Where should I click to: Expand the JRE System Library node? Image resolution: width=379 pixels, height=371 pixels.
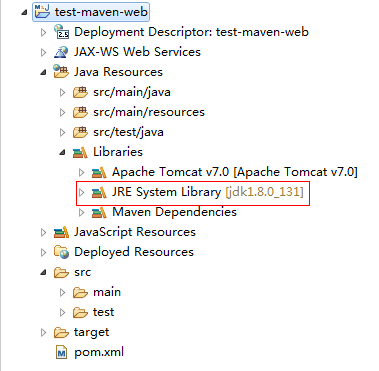(81, 192)
